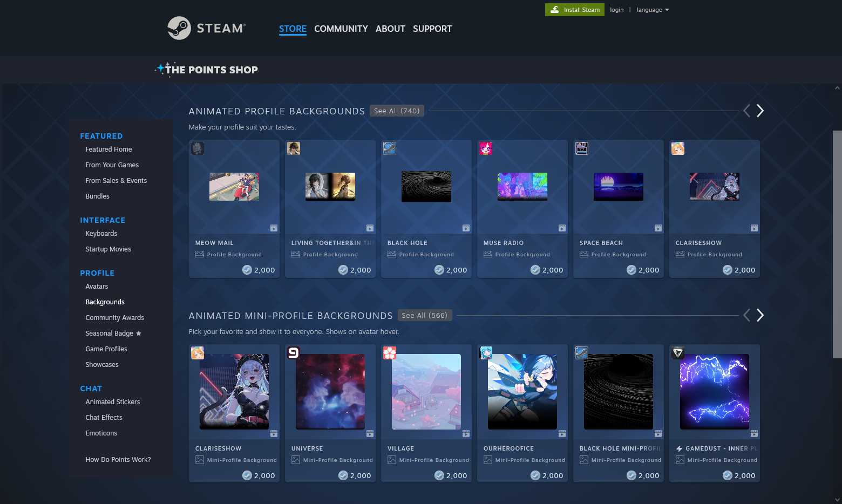
Task: Click See All (740) profile backgrounds
Action: [x=397, y=111]
